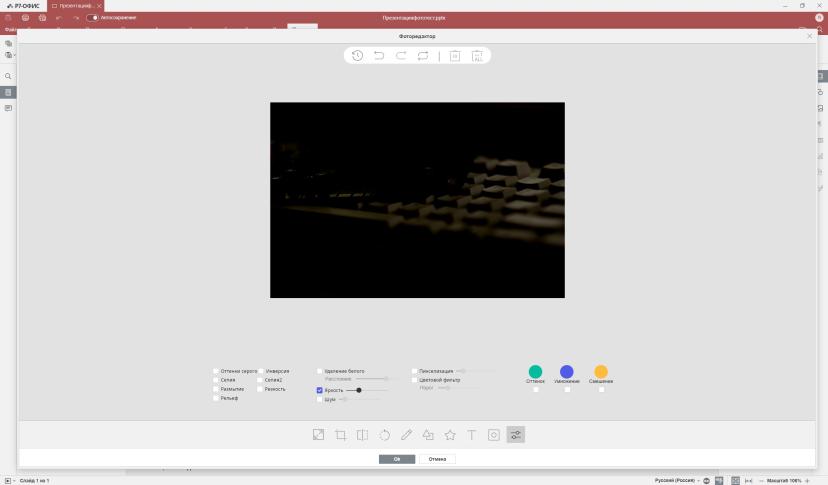Enable the Резкость checkbox
The width and height of the screenshot is (828, 485).
(x=260, y=389)
